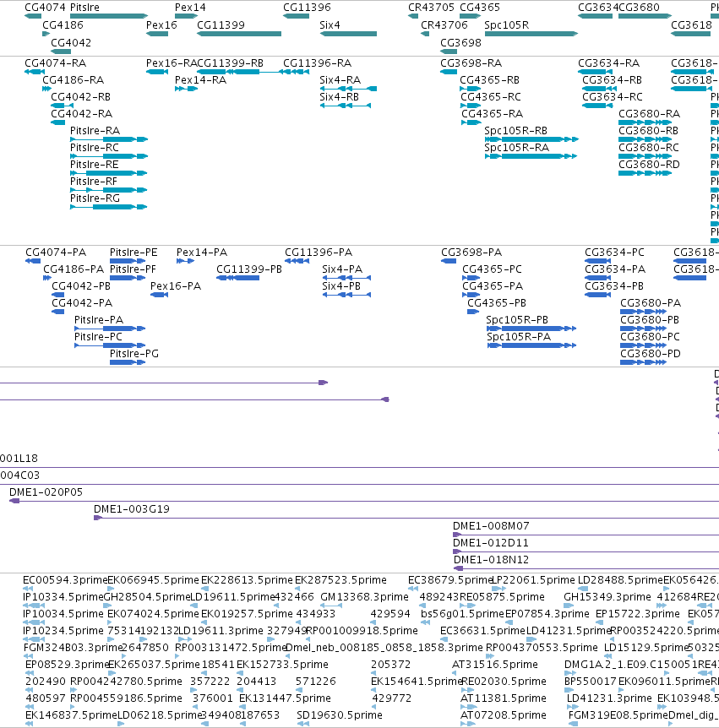Viewport: 719px width, 728px height.
Task: Click EST EC00594.3prime
Action: click(28, 589)
